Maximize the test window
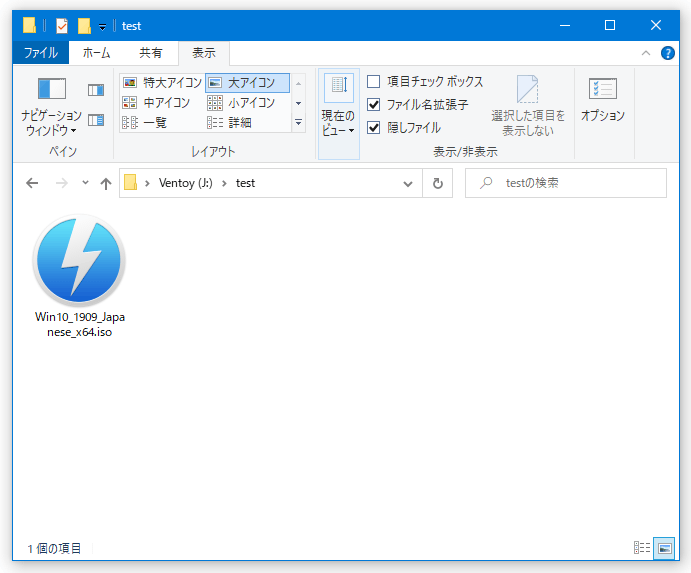Screen dimensions: 691x573 click(x=610, y=26)
